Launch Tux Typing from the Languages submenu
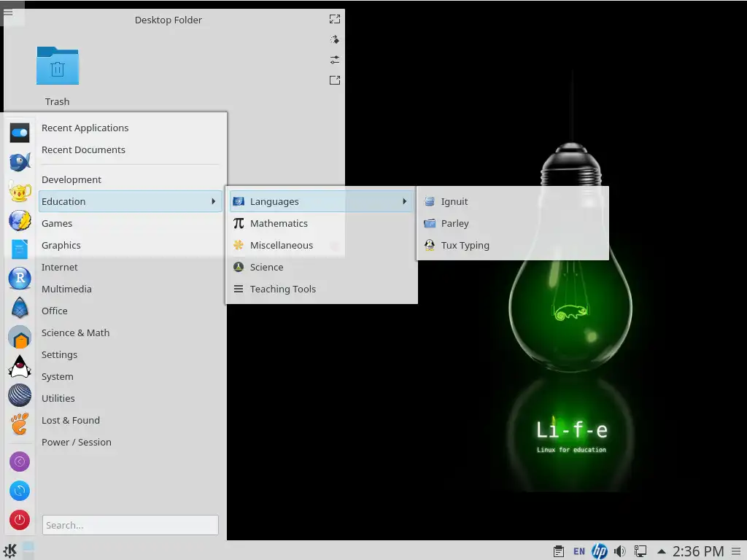 click(x=465, y=245)
